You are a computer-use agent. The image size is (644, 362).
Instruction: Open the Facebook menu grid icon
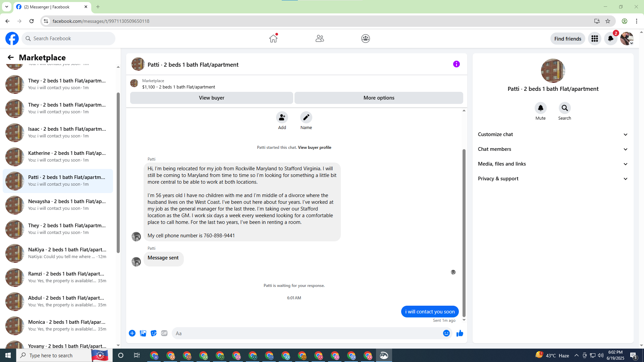pos(595,39)
